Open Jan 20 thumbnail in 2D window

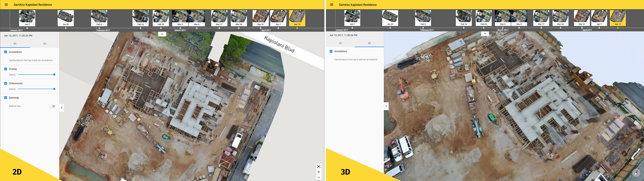click(x=65, y=18)
